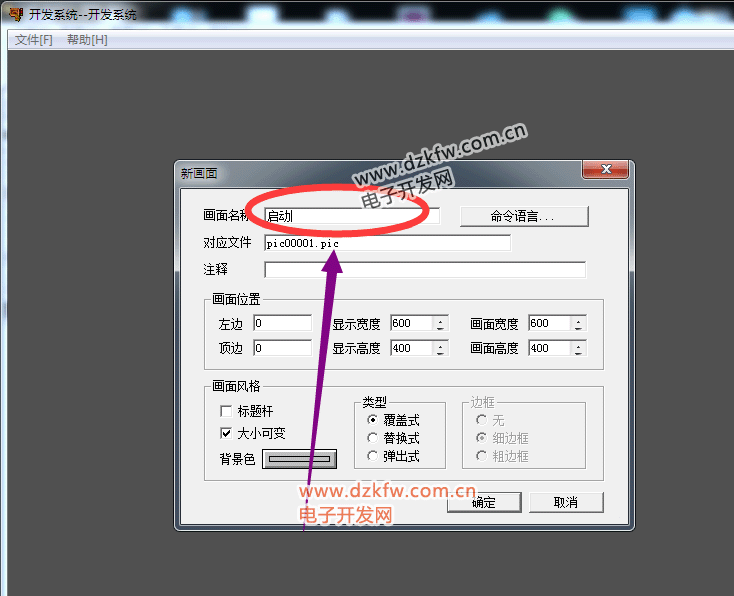Select the 弹出式 radio option
The width and height of the screenshot is (734, 596).
(373, 456)
